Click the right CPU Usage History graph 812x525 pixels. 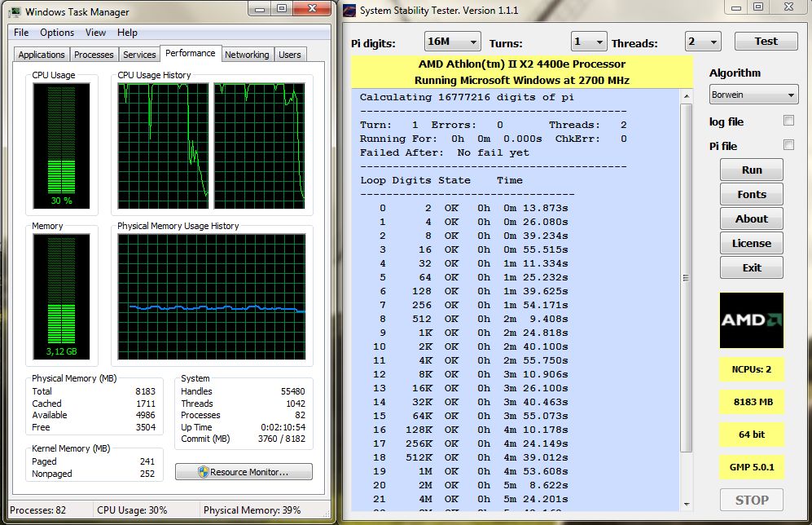[x=260, y=146]
